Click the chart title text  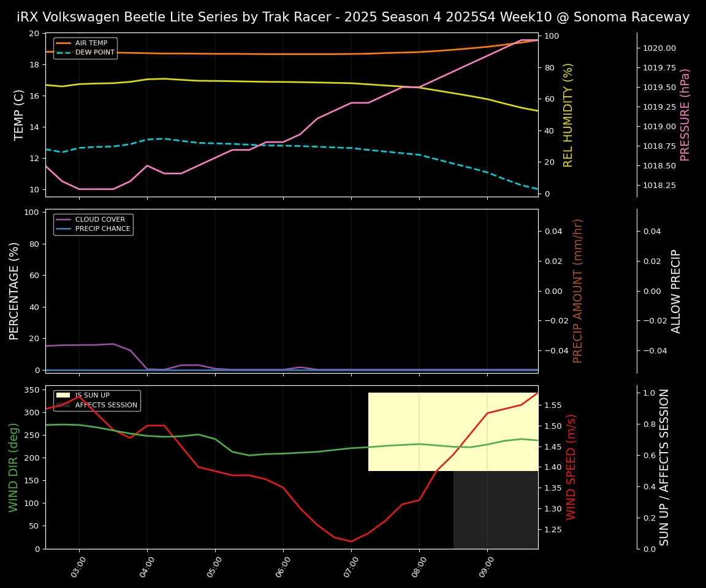click(x=353, y=17)
